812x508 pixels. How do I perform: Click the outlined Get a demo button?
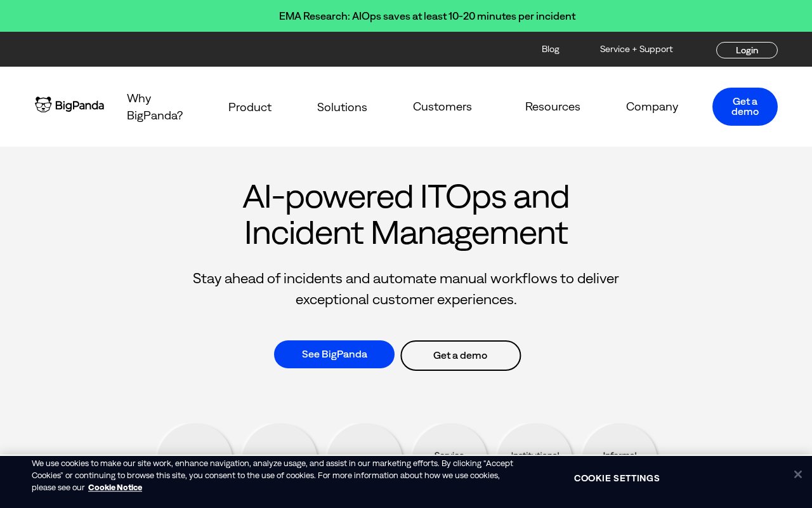click(x=461, y=356)
